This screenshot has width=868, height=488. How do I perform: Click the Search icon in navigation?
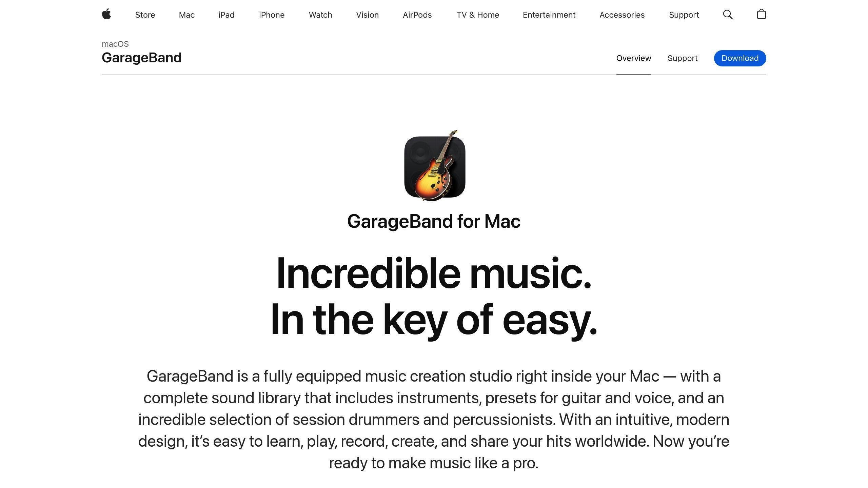[x=727, y=15]
